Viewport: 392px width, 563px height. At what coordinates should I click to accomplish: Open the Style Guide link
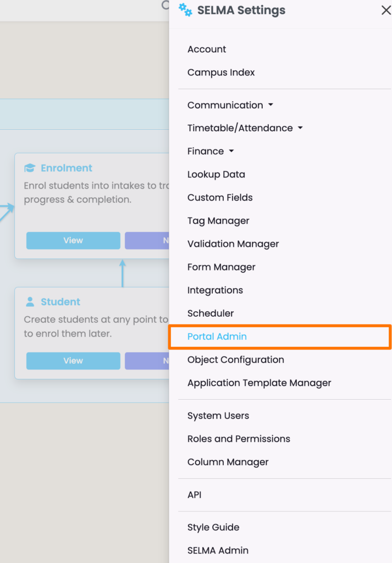pos(213,527)
